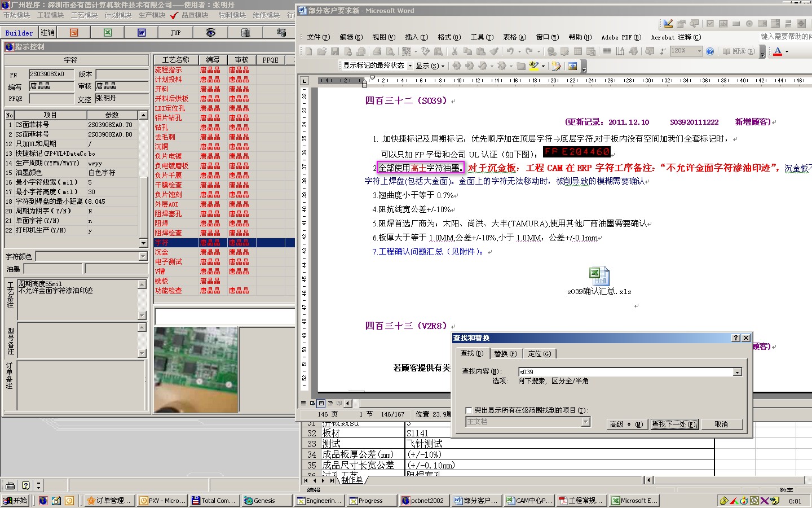Open the 表格(A) menu in Word

tap(515, 37)
